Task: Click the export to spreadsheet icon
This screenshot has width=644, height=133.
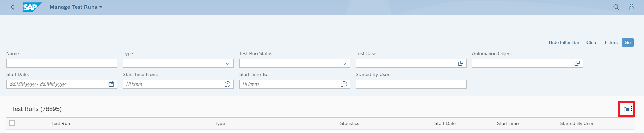Action: (x=627, y=109)
